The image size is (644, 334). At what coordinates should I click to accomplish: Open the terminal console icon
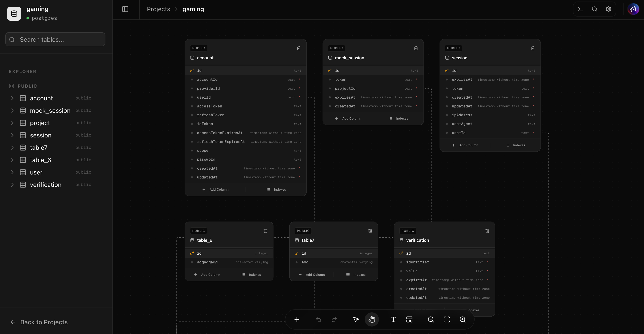580,9
